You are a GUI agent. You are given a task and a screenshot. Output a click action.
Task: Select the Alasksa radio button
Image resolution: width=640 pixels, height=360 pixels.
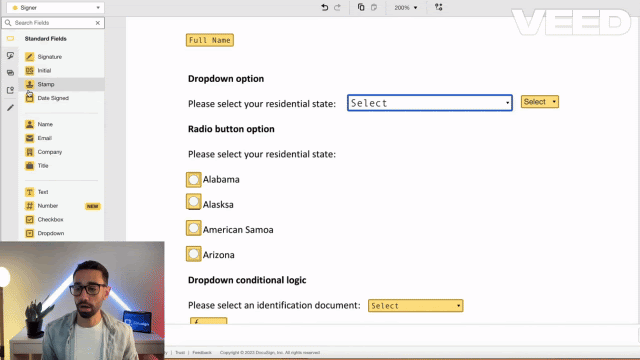pyautogui.click(x=193, y=202)
